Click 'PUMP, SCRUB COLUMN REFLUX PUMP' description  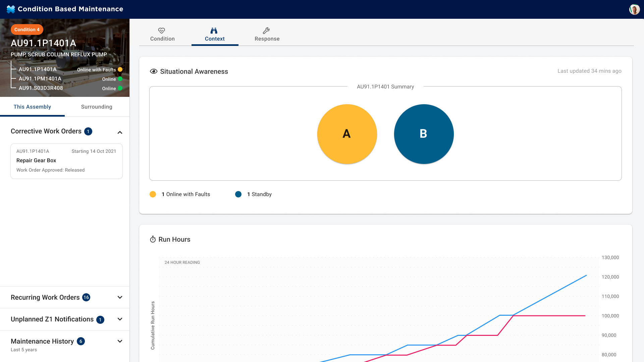[59, 54]
